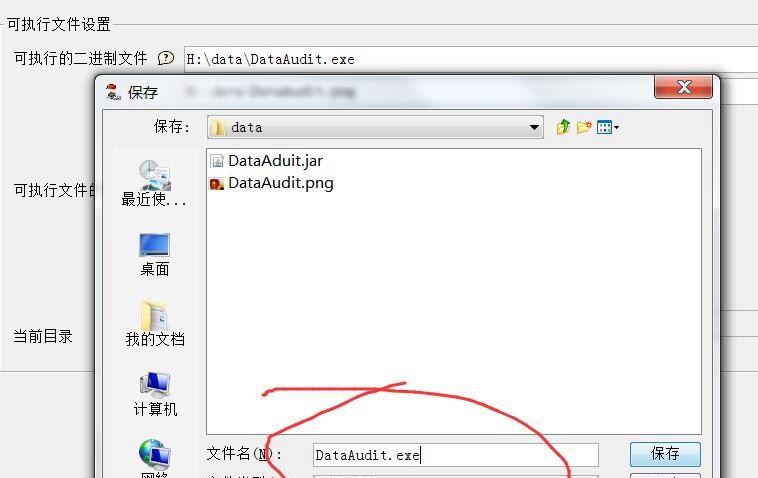Open the 最近使用 recent items shortcut
Image resolution: width=758 pixels, height=478 pixels.
click(154, 184)
